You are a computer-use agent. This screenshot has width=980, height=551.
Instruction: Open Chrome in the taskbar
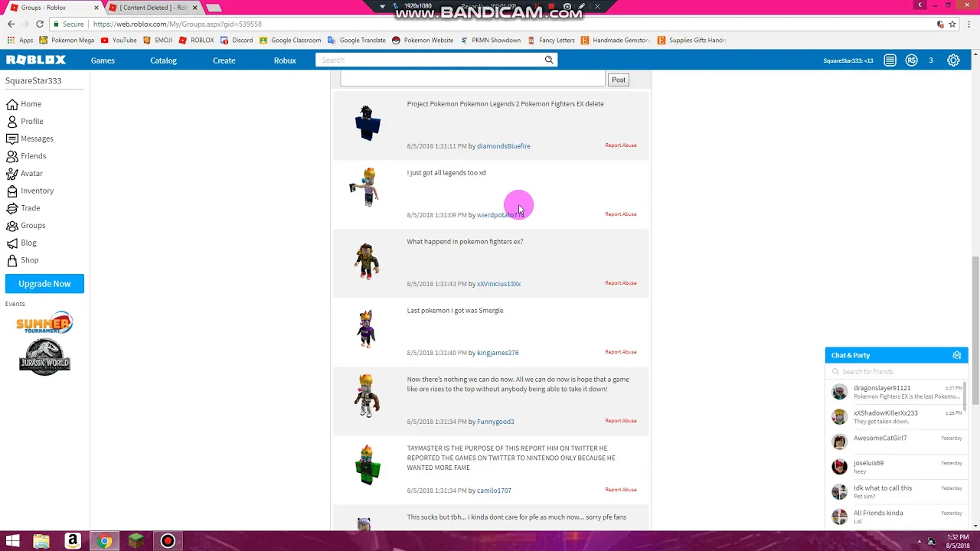coord(104,541)
